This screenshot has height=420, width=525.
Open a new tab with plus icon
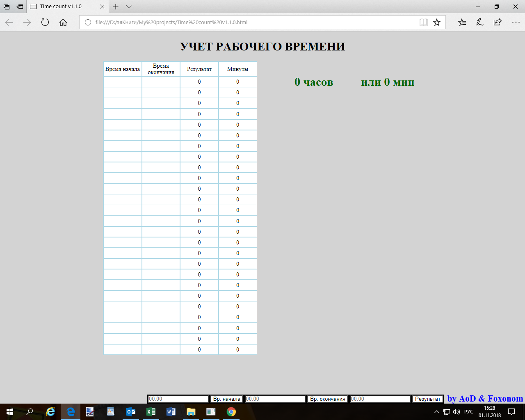[116, 7]
